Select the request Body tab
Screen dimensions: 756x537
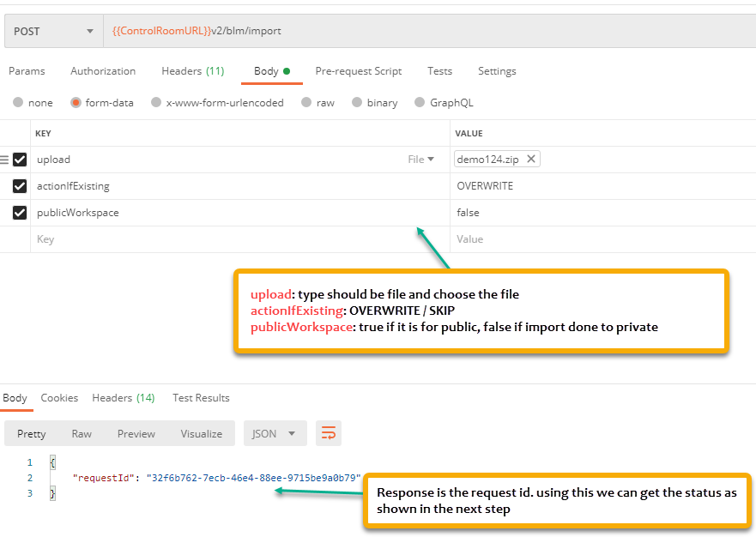point(272,71)
